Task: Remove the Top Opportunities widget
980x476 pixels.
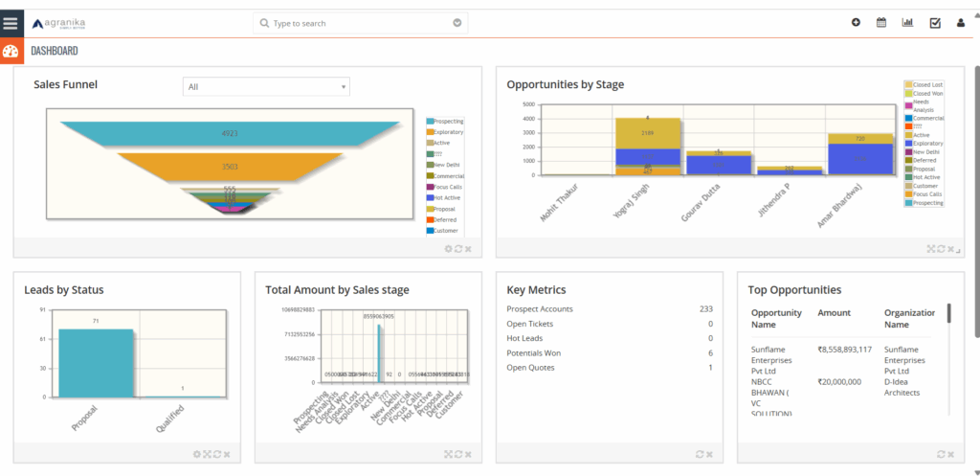Action: tap(951, 454)
